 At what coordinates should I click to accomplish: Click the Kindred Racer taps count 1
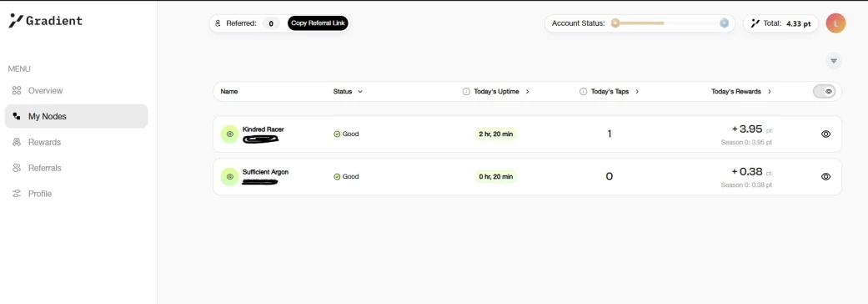pyautogui.click(x=609, y=134)
